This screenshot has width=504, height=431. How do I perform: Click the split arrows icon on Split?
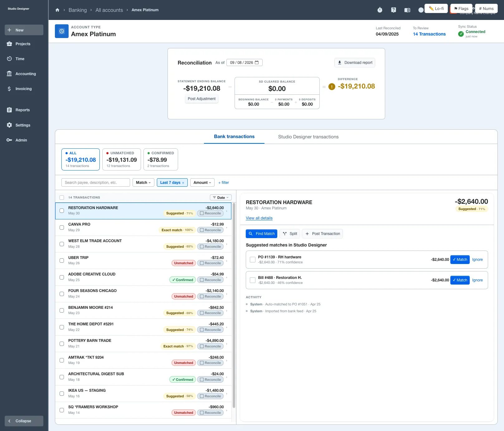[285, 234]
